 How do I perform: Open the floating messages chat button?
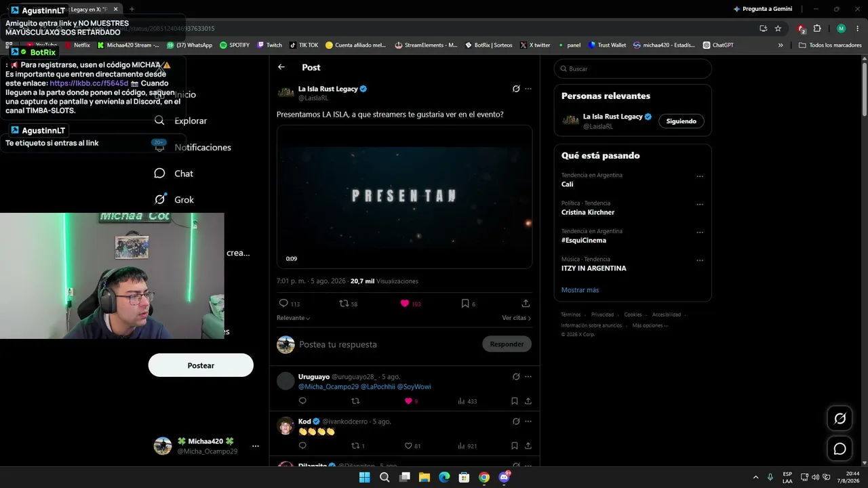pos(840,449)
